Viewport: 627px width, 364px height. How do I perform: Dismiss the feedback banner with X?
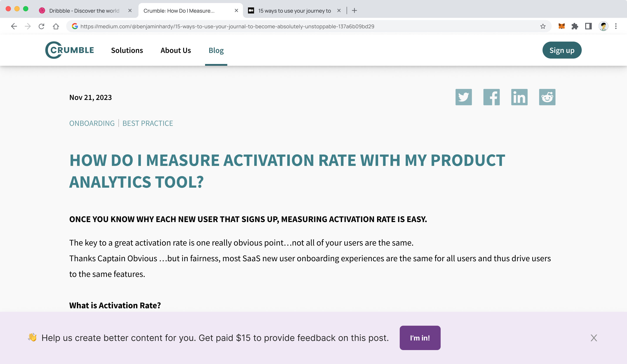click(594, 338)
